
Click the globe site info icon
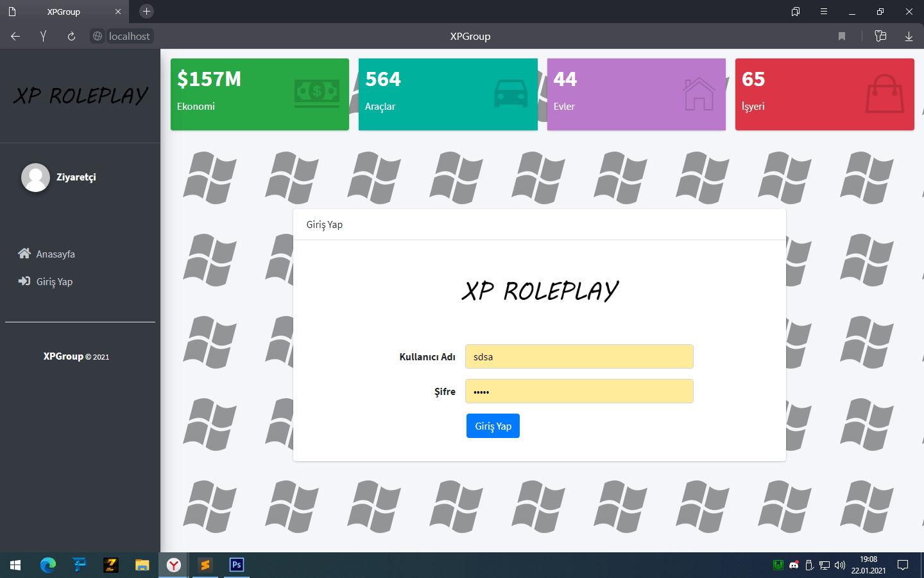98,37
